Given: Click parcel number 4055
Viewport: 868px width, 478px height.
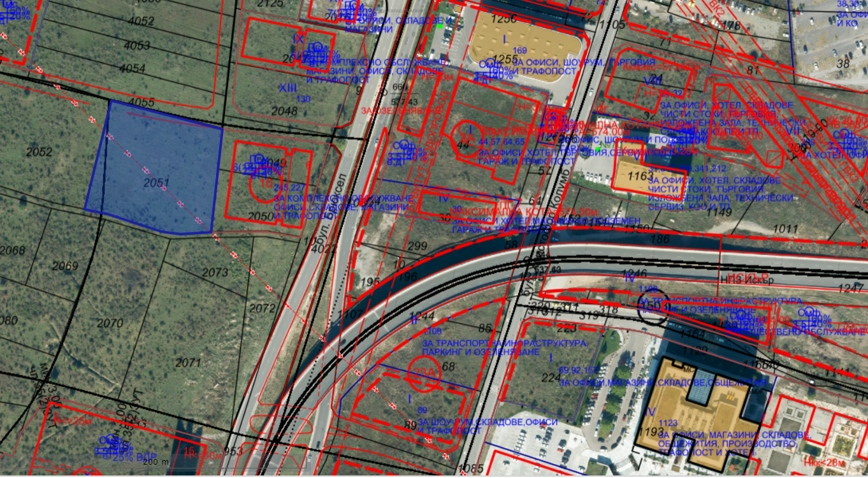Looking at the screenshot, I should tap(141, 102).
